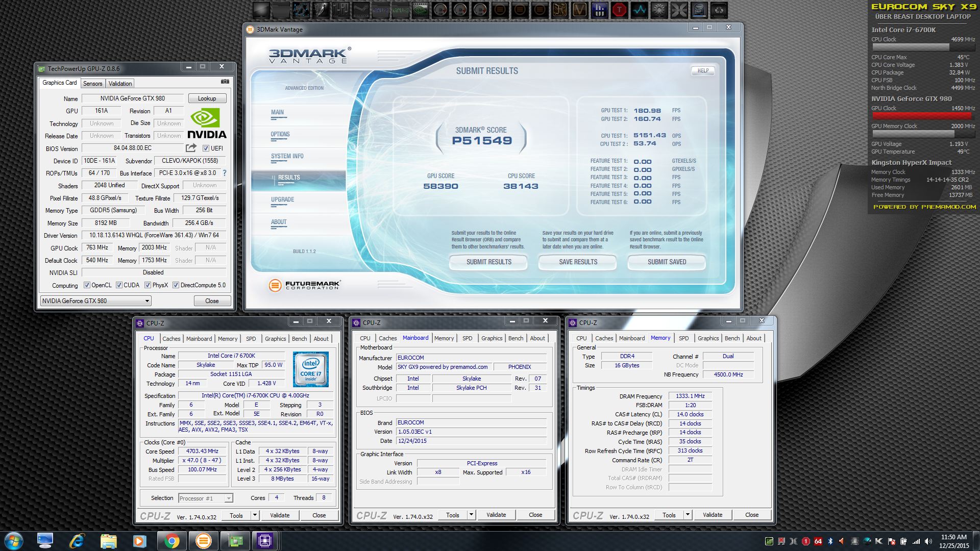The width and height of the screenshot is (980, 551).
Task: Toggle the PhysX checkbox
Action: point(148,285)
